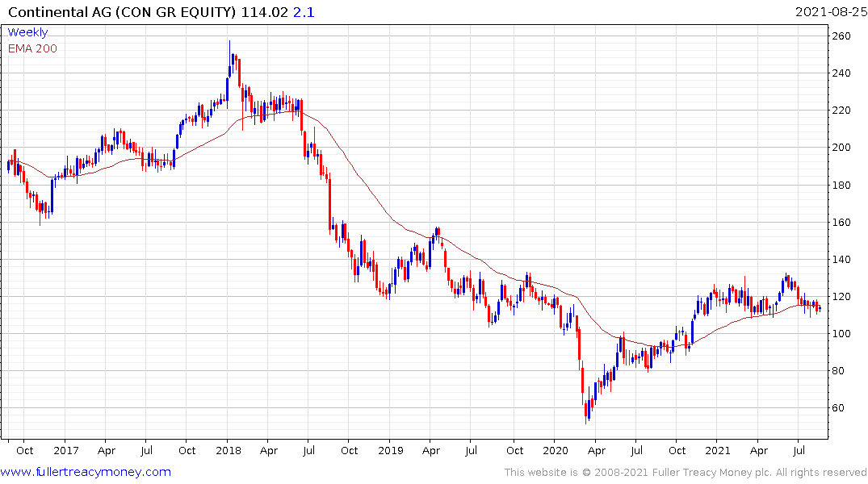The image size is (868, 484).
Task: Click the 'Continental AG (CON GR EQUITY)' title
Action: tap(122, 12)
